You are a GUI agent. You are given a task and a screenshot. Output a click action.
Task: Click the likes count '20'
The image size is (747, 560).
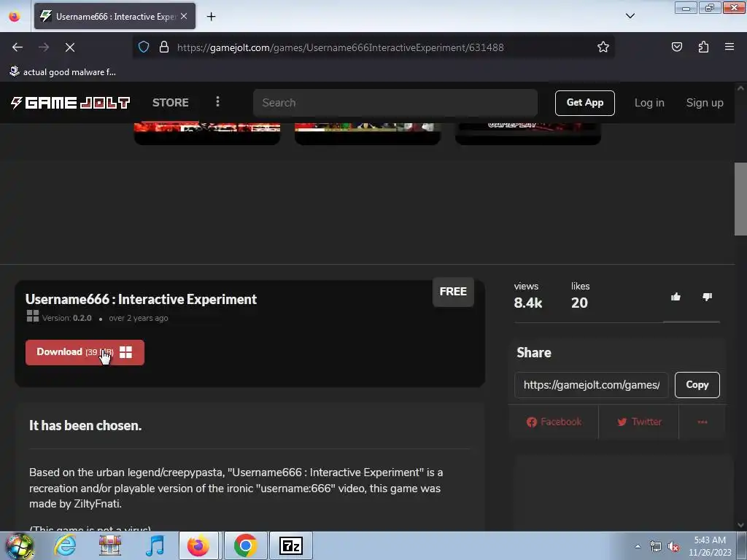click(579, 303)
